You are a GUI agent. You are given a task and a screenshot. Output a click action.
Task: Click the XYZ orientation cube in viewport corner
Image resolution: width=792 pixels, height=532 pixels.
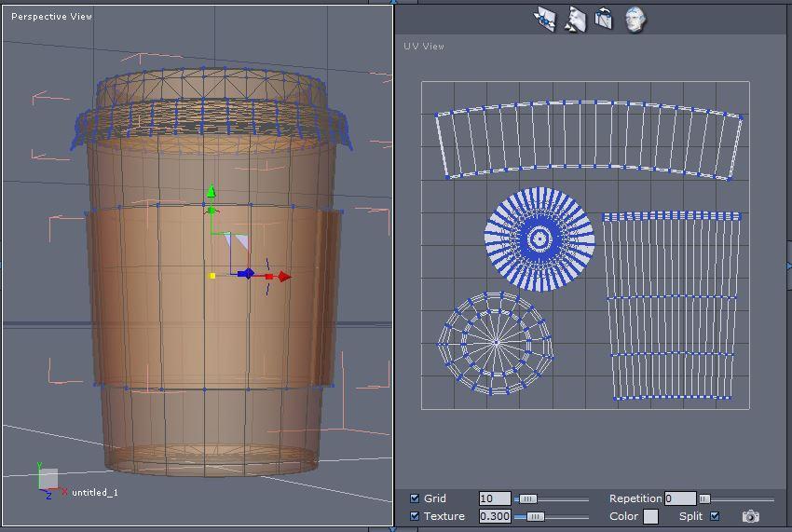pos(48,480)
